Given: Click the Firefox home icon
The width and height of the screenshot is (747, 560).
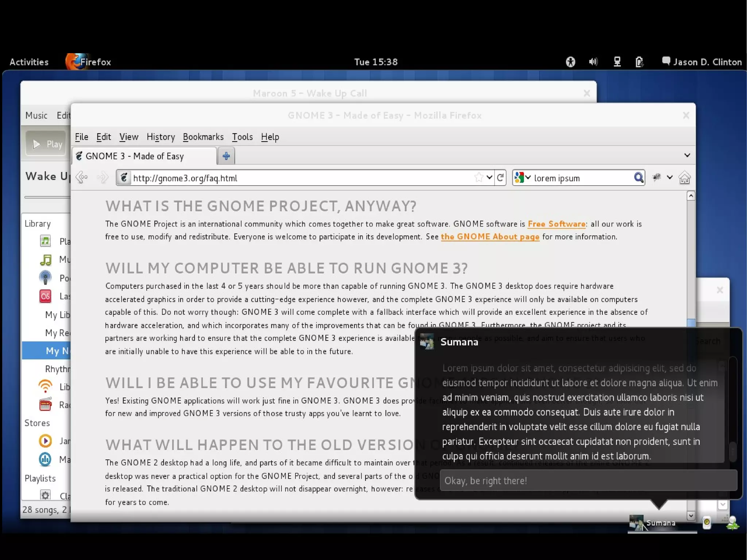Looking at the screenshot, I should (684, 178).
